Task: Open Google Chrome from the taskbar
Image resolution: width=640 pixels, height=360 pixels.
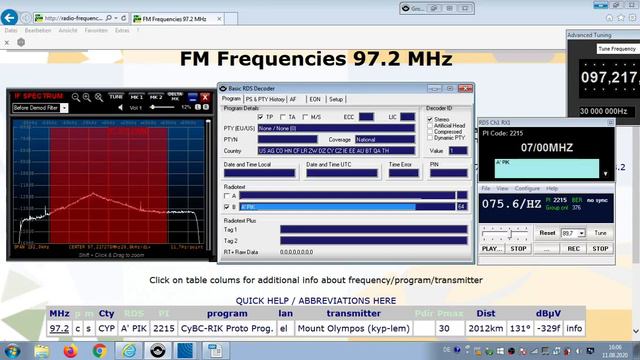Action: coord(99,351)
